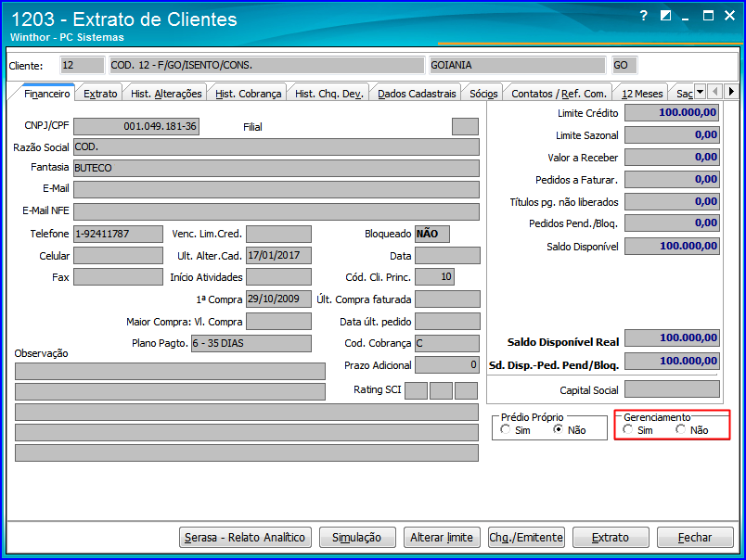Open the Extrato tab

tap(100, 94)
